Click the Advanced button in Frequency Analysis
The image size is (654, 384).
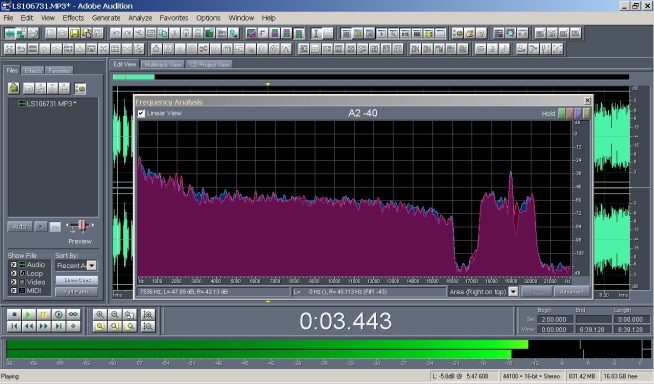pyautogui.click(x=571, y=292)
